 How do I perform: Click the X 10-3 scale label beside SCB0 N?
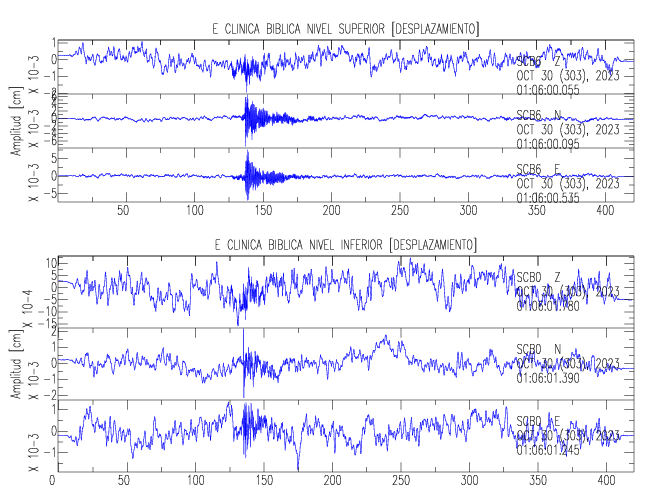pos(34,380)
